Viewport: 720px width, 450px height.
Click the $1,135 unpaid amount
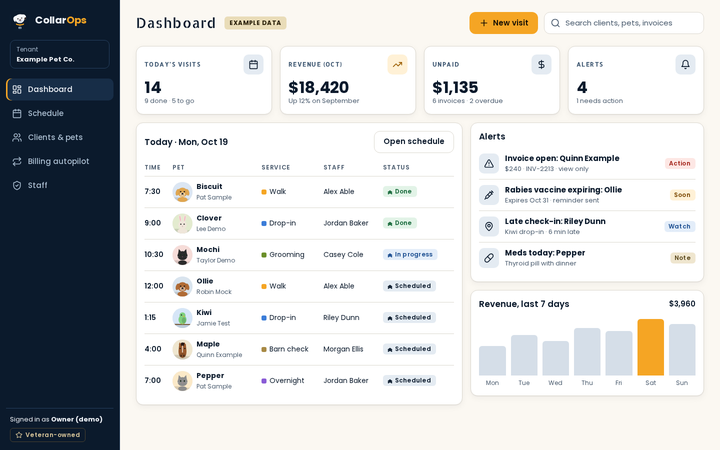pyautogui.click(x=455, y=87)
